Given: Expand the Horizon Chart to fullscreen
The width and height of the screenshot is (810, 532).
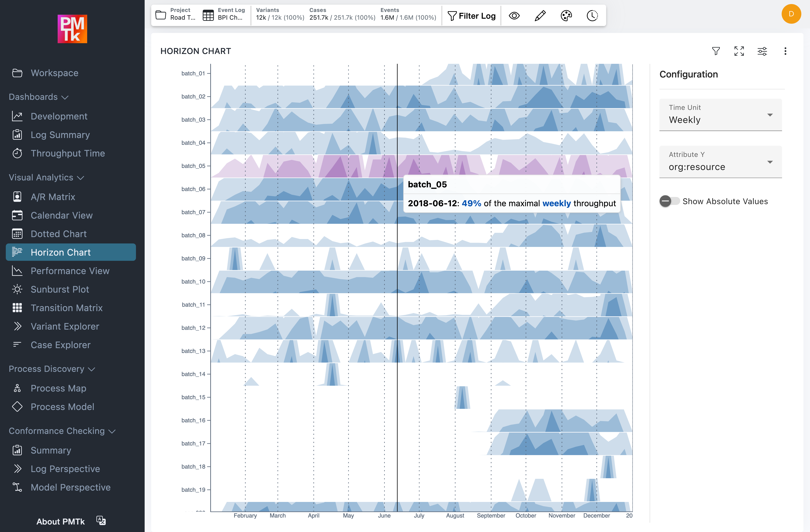Looking at the screenshot, I should point(739,51).
